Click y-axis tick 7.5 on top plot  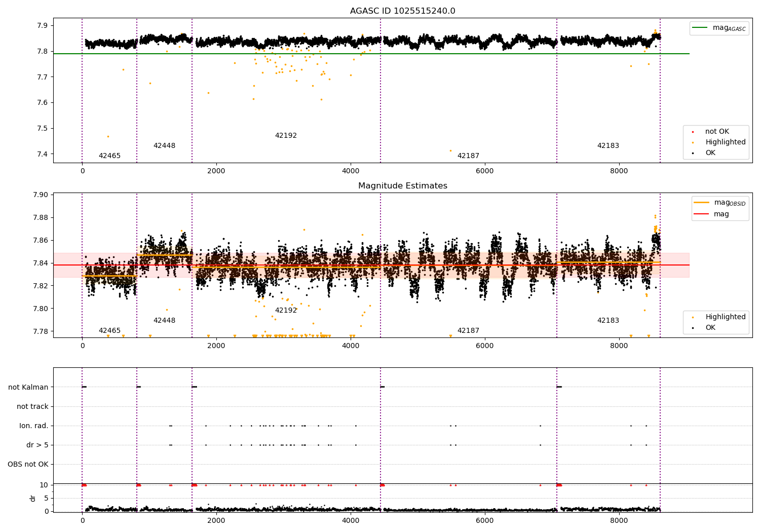pyautogui.click(x=43, y=129)
